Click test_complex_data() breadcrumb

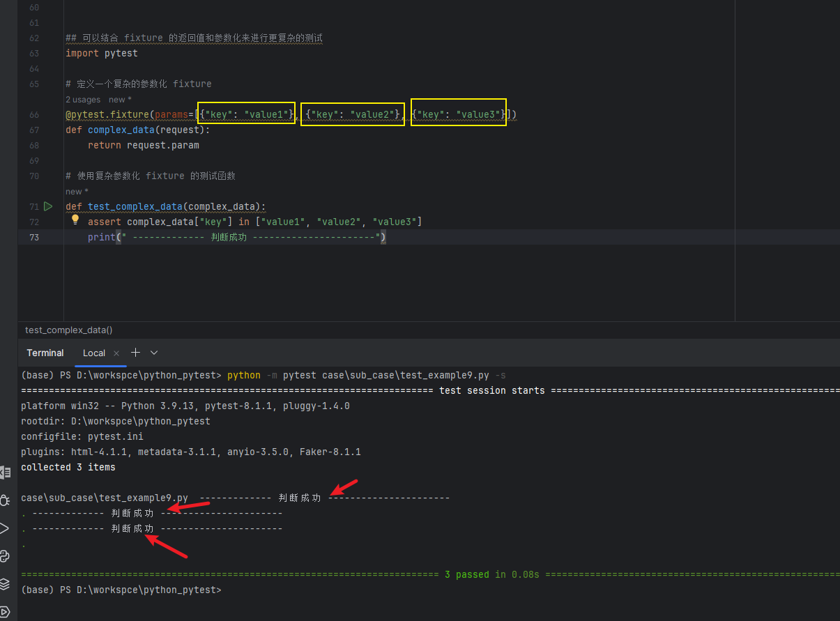coord(69,330)
